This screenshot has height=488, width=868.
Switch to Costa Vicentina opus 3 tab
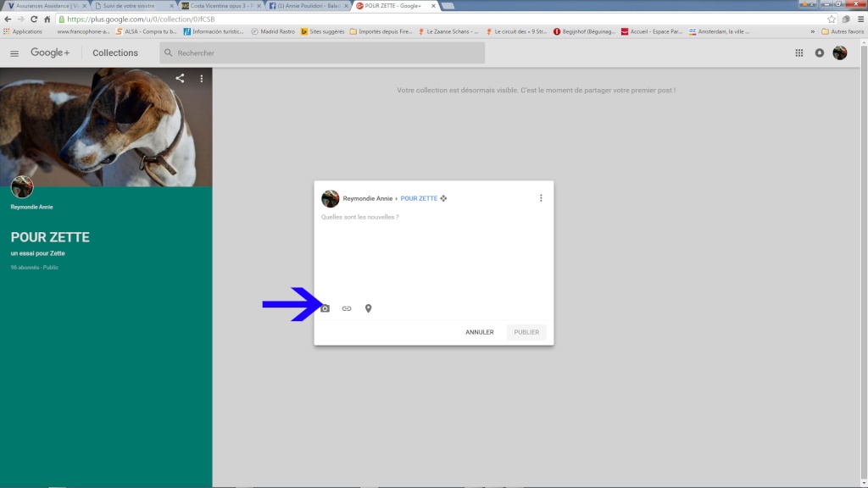coord(220,6)
